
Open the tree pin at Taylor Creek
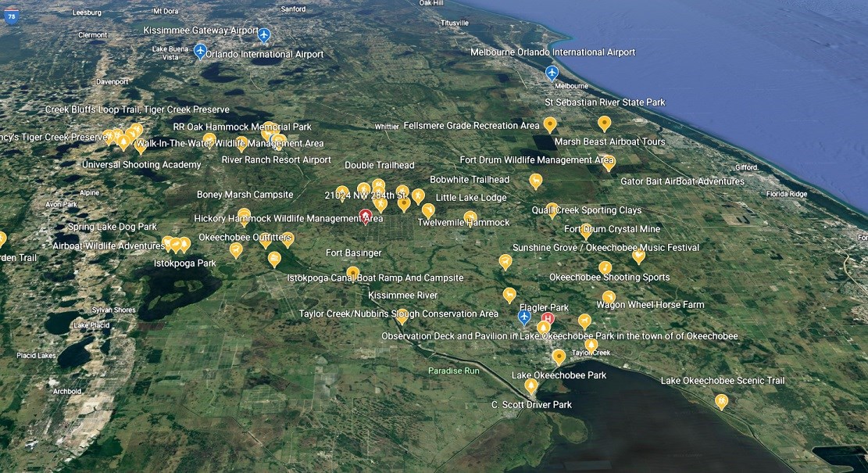tap(591, 346)
